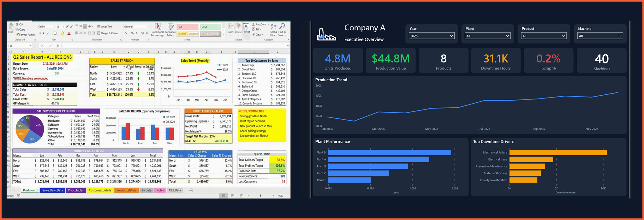
Task: Click the zoom in plus on status bar
Action: point(273,196)
